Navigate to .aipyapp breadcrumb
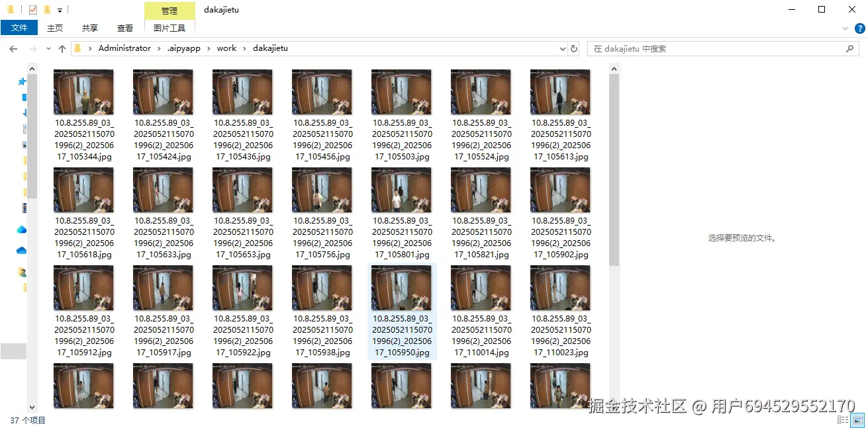868x428 pixels. [183, 48]
